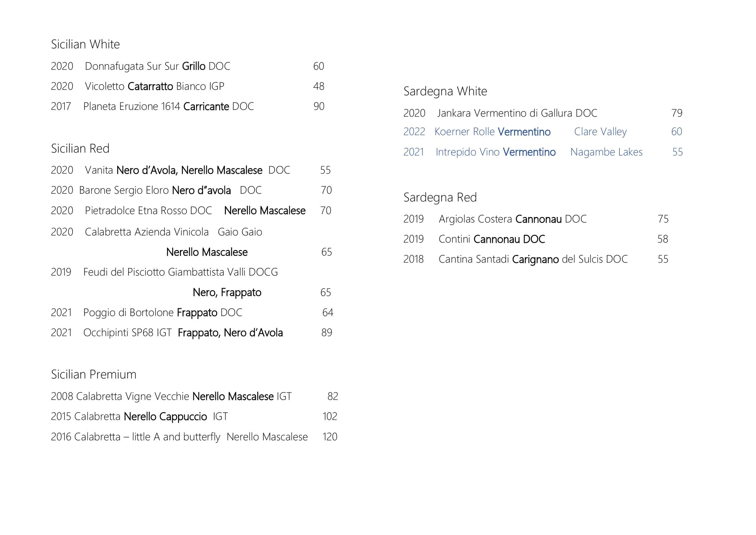Select 'Jankara Vermentino di Gallura DOC'
This screenshot has height=535, width=756.
(517, 113)
